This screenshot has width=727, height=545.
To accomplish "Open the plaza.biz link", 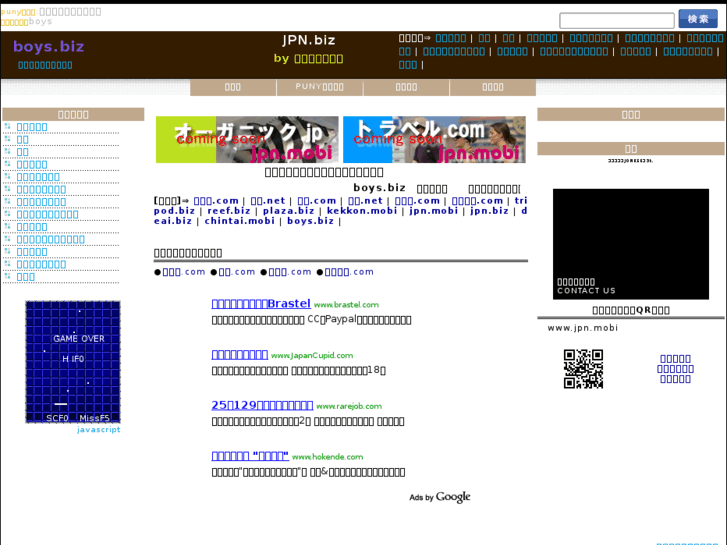I will tap(288, 211).
